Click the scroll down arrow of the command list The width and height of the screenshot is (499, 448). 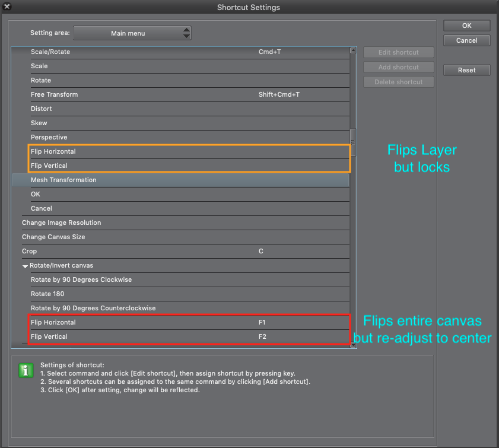click(353, 344)
